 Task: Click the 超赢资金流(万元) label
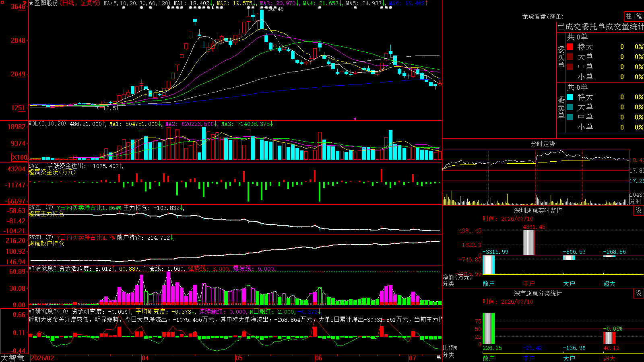coord(52,172)
